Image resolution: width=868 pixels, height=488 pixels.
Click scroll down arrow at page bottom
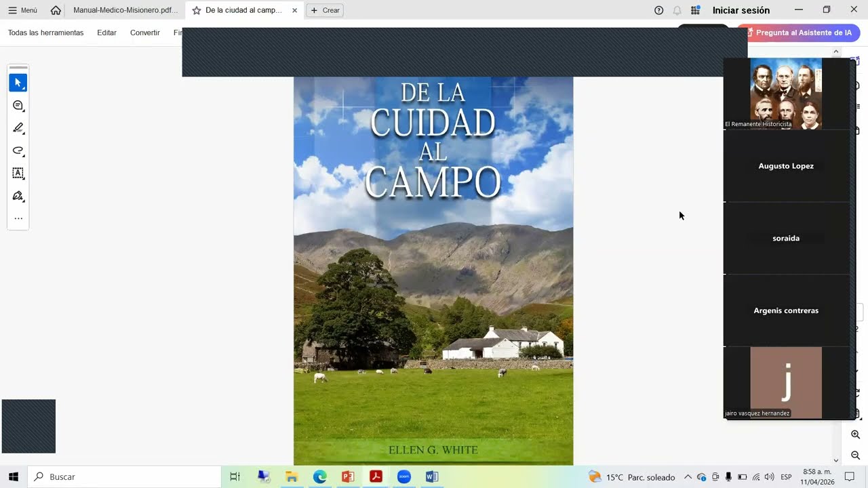point(835,460)
